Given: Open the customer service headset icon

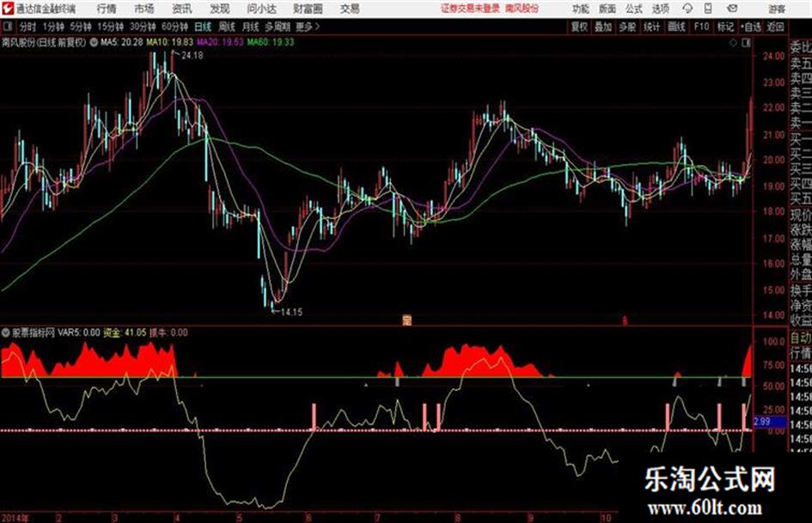Looking at the screenshot, I should coord(687,9).
